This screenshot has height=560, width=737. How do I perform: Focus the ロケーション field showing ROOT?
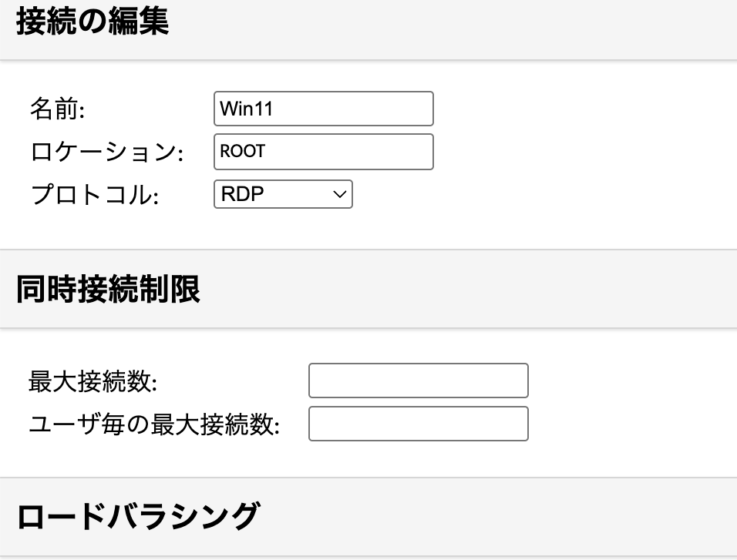tap(323, 152)
